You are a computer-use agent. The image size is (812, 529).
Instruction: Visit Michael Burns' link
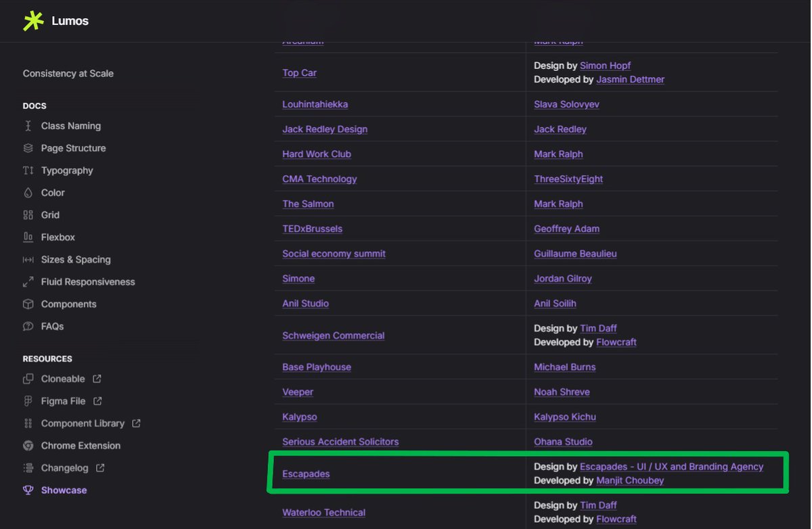coord(565,367)
